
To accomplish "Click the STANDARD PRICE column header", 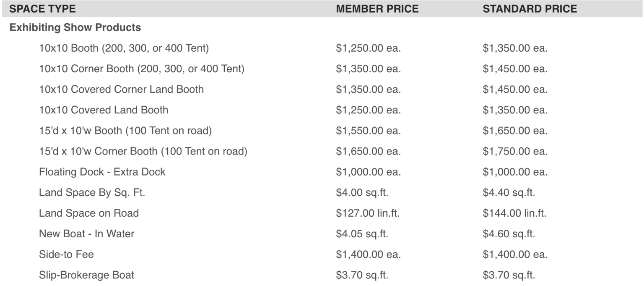I will point(530,9).
